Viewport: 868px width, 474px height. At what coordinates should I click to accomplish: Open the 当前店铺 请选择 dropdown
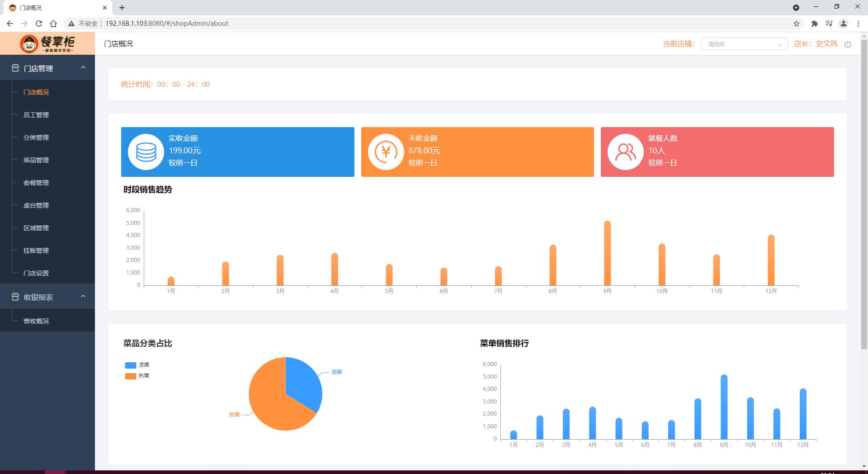coord(744,44)
